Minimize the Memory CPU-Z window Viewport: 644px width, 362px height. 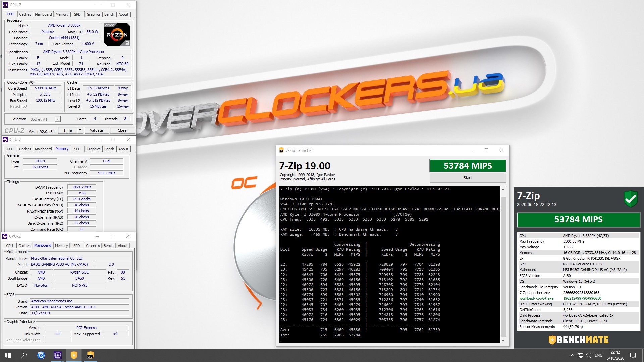tap(98, 140)
